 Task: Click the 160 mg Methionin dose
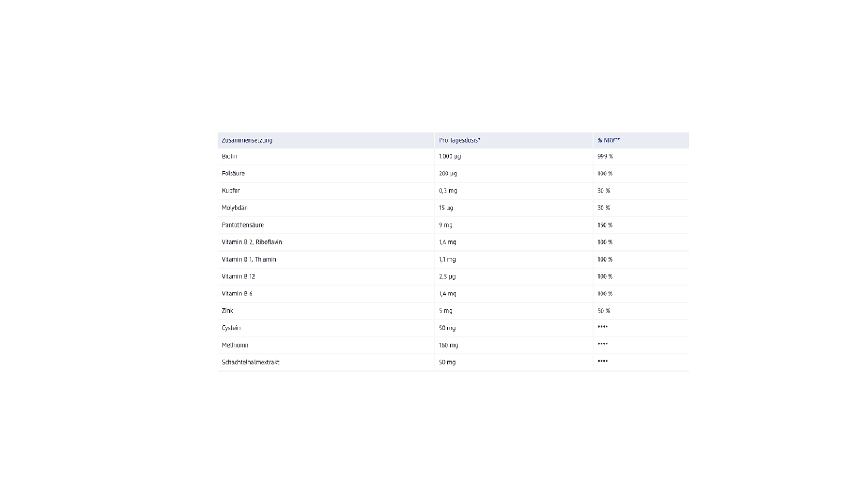click(x=448, y=345)
